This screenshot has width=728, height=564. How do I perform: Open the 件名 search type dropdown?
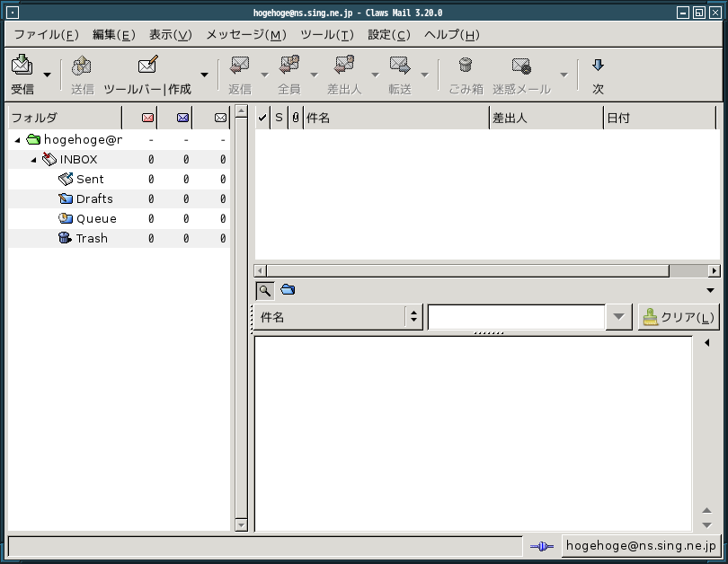(340, 317)
